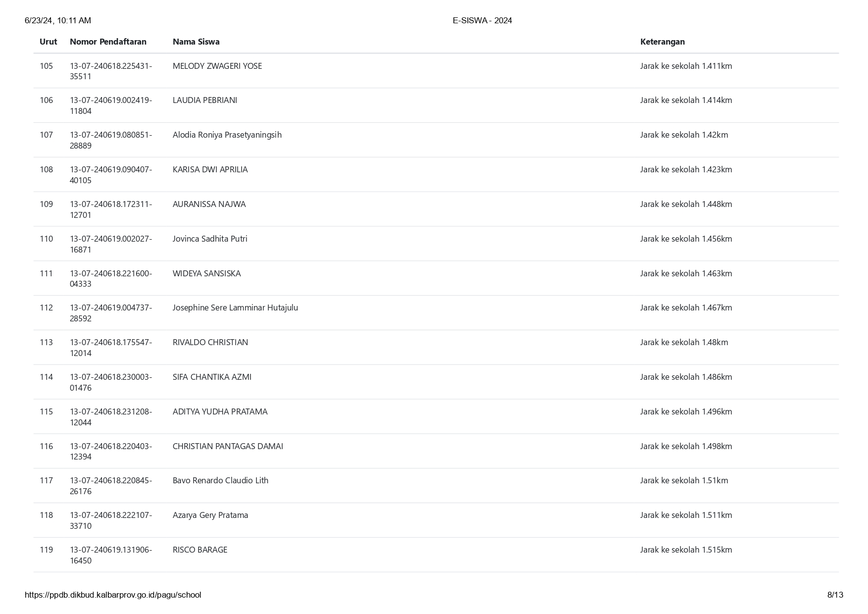Click 'Jarak ke sekolah 1.448km'
The width and height of the screenshot is (868, 614).
click(686, 204)
